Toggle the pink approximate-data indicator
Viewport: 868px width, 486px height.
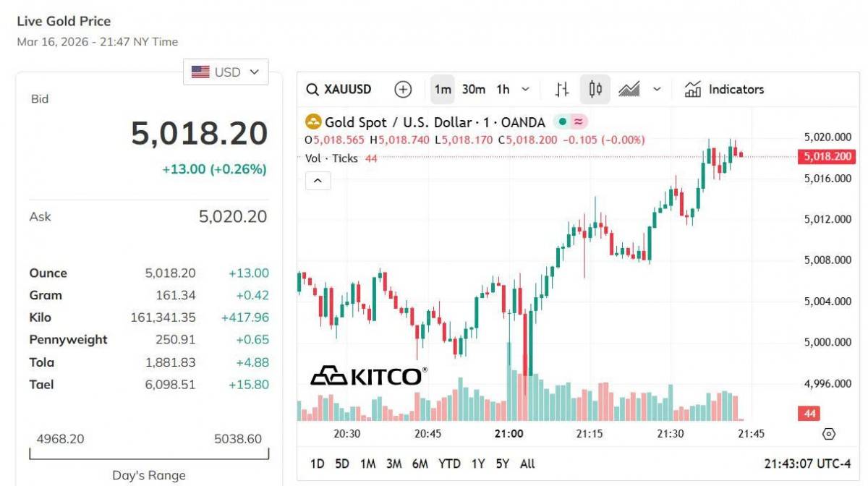[x=579, y=121]
